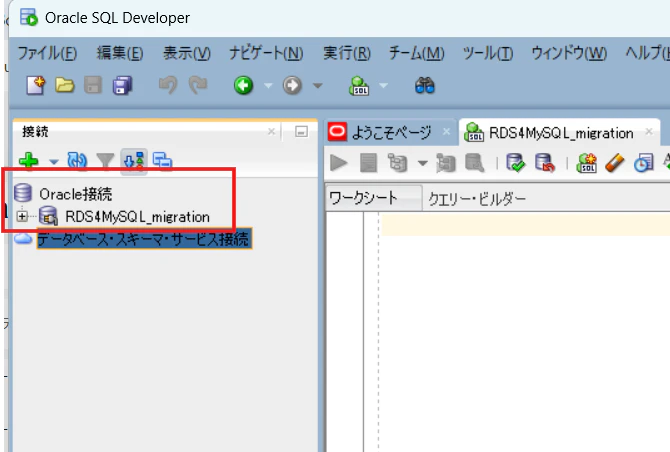Click the gray Forward navigation button

pyautogui.click(x=292, y=85)
